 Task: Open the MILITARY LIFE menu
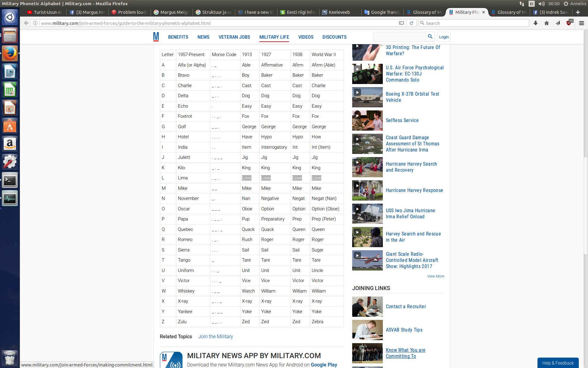coord(274,37)
